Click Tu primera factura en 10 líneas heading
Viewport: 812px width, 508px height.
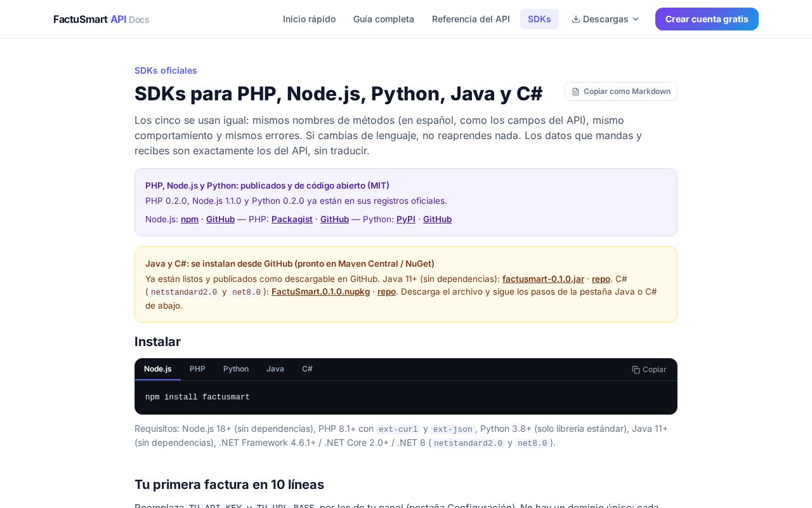pyautogui.click(x=229, y=485)
